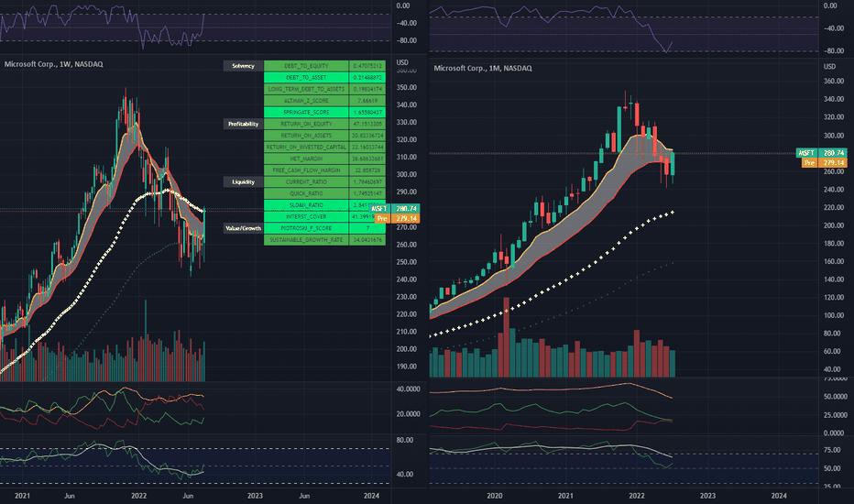854x504 pixels.
Task: Click the Profitability category label
Action: (244, 125)
